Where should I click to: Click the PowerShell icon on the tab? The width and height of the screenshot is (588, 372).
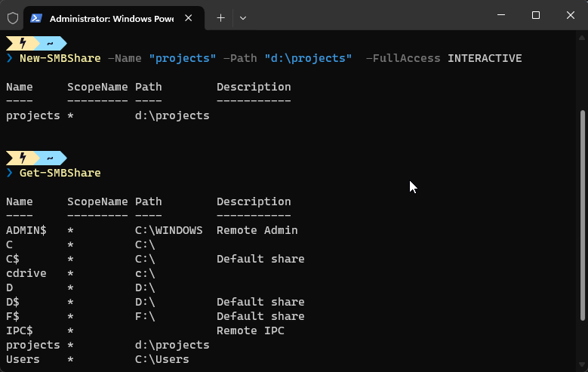tap(36, 18)
